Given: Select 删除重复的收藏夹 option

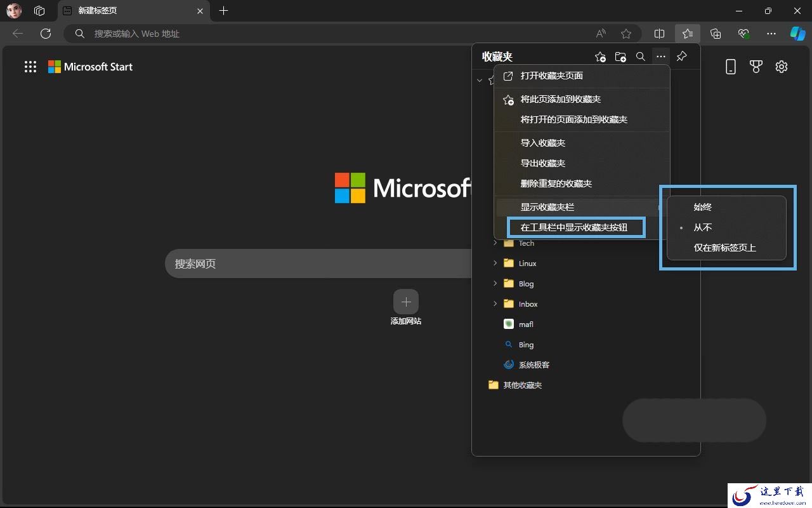Looking at the screenshot, I should (x=582, y=184).
